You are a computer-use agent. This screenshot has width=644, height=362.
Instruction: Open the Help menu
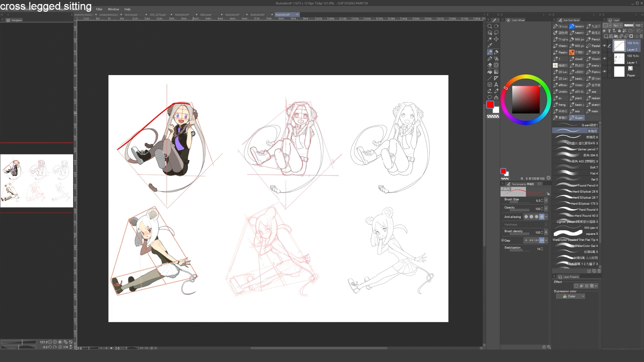127,9
